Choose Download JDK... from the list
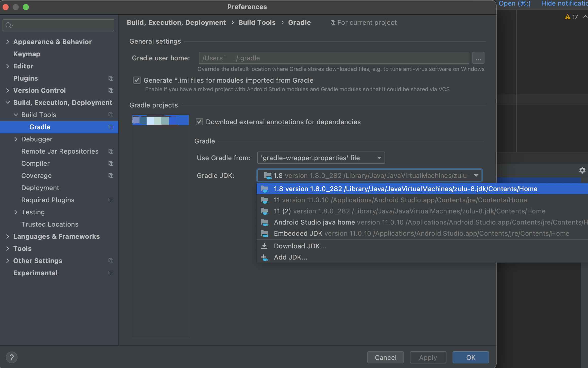588x368 pixels. (422, 246)
